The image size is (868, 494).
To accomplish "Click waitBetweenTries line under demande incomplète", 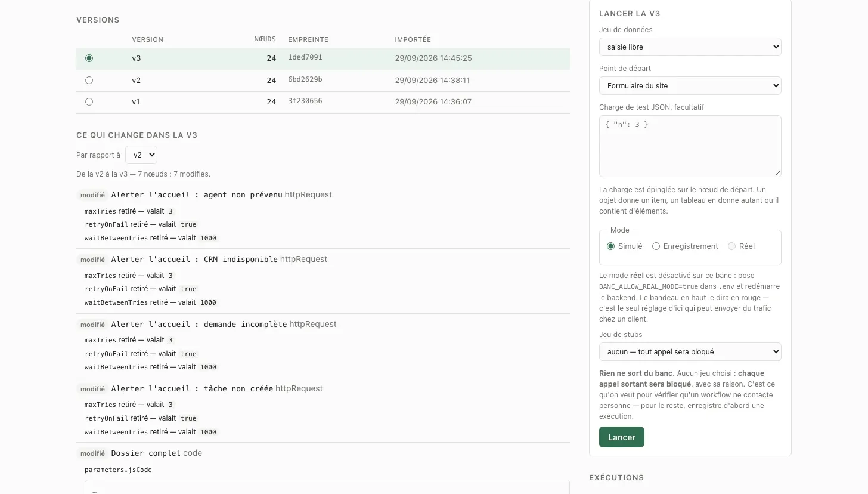I will coord(151,367).
